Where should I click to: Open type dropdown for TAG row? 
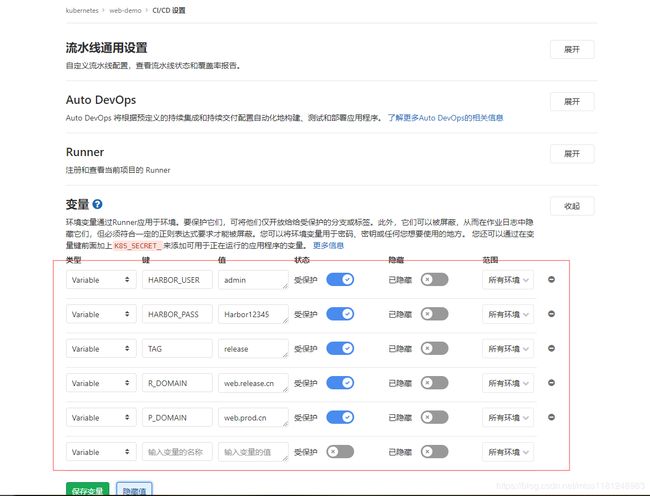tap(101, 348)
